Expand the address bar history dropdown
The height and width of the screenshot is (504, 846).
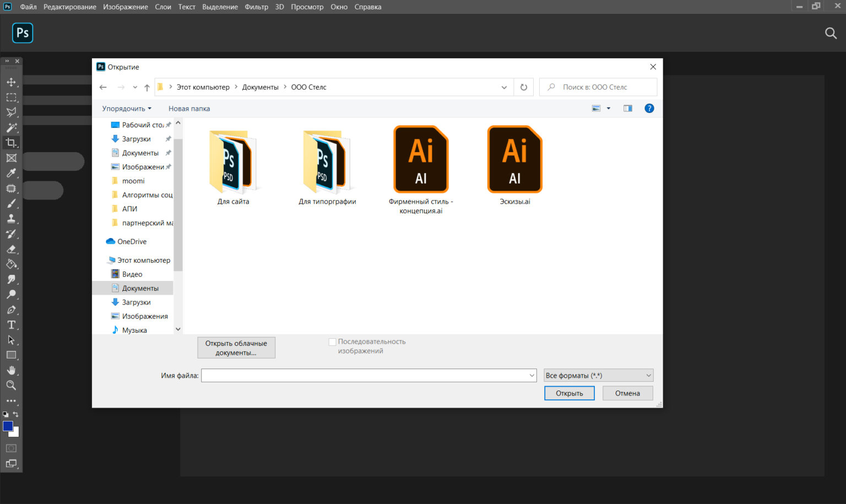[x=504, y=87]
